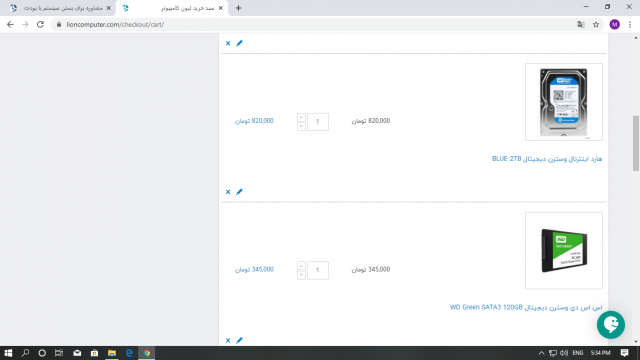
Task: Open the Chrome three-dot menu
Action: [x=630, y=24]
